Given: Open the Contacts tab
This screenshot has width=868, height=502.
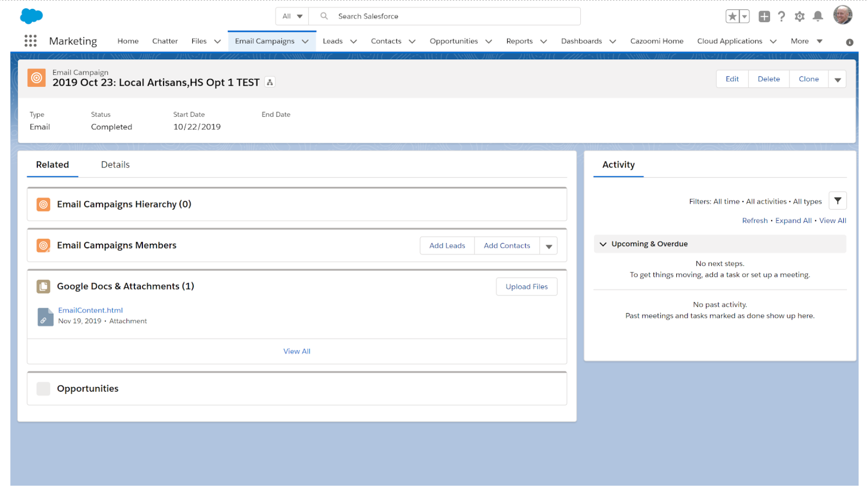Looking at the screenshot, I should tap(386, 41).
